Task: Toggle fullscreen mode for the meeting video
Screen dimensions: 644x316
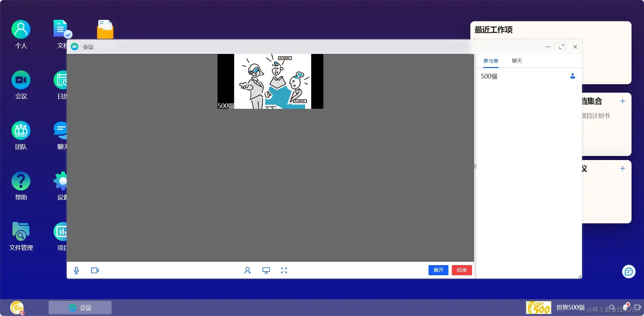Action: 284,270
